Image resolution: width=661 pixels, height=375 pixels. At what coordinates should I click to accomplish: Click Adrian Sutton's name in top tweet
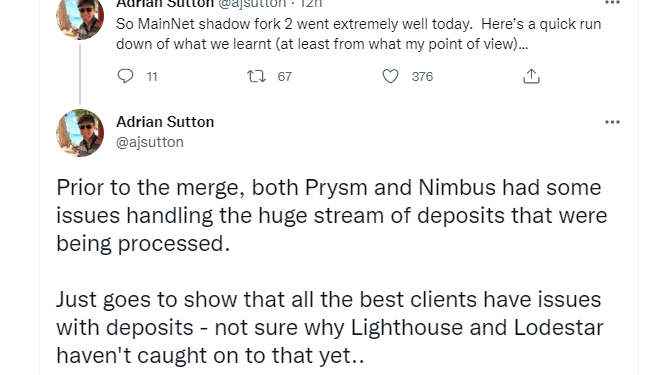click(x=165, y=4)
